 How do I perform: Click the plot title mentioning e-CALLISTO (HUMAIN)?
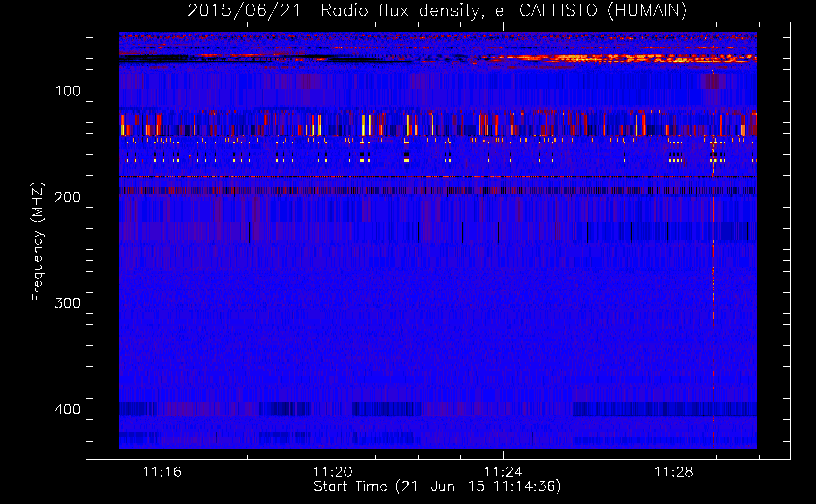coord(437,10)
